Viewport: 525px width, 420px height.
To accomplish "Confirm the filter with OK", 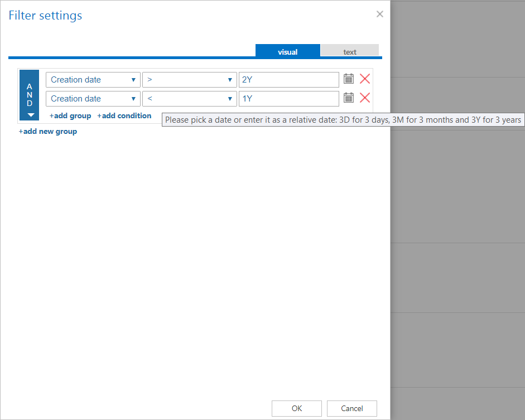I will (297, 408).
